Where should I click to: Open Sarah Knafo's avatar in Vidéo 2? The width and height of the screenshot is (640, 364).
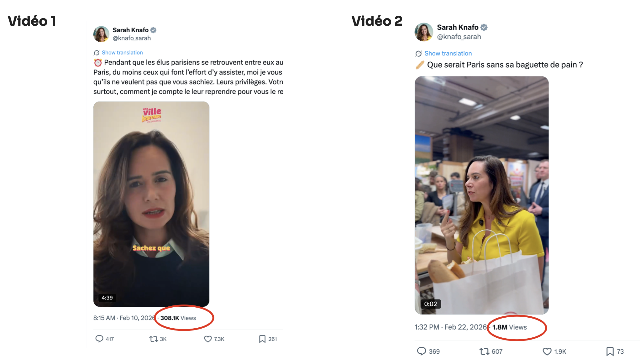(424, 32)
